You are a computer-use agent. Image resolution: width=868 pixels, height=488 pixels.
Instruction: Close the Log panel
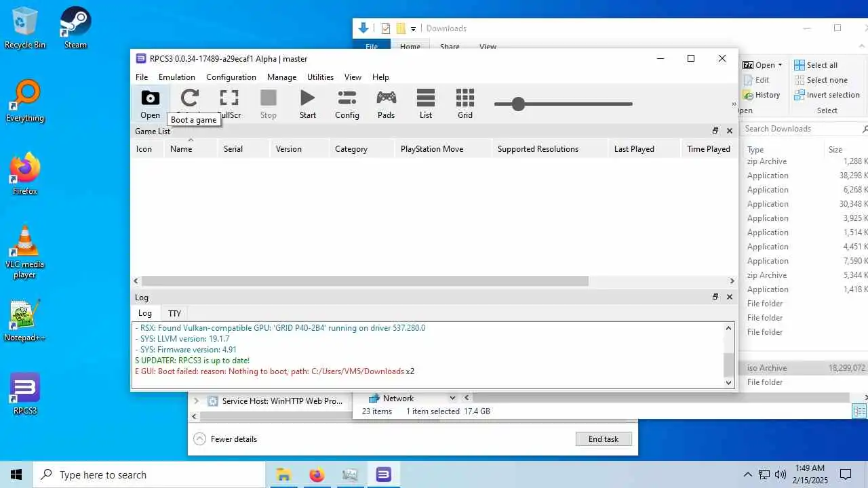click(730, 297)
